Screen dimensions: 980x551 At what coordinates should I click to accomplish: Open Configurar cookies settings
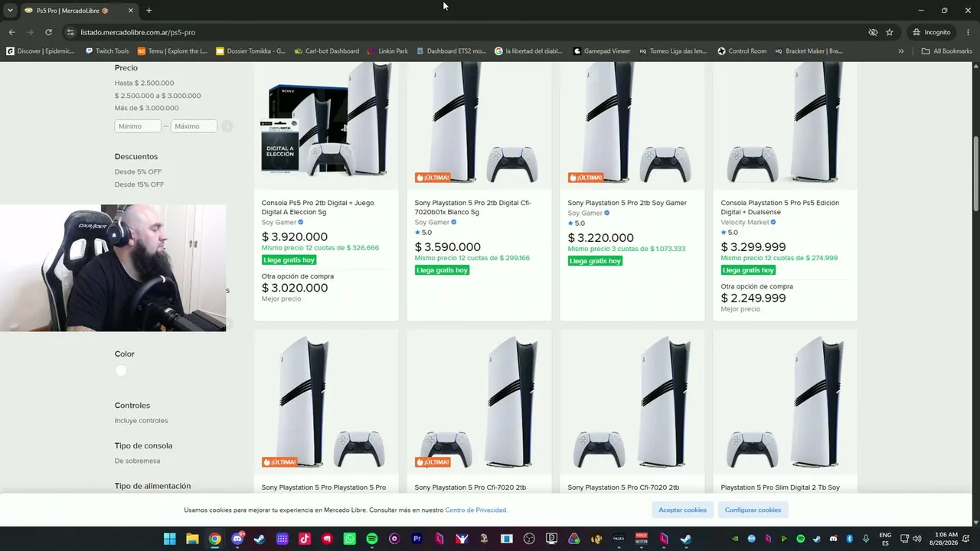[753, 510]
